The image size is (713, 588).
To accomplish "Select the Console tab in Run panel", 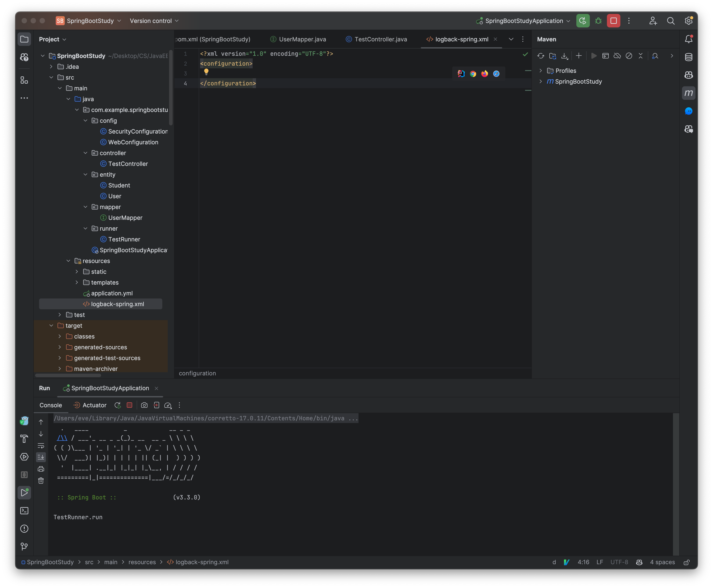I will pyautogui.click(x=51, y=405).
